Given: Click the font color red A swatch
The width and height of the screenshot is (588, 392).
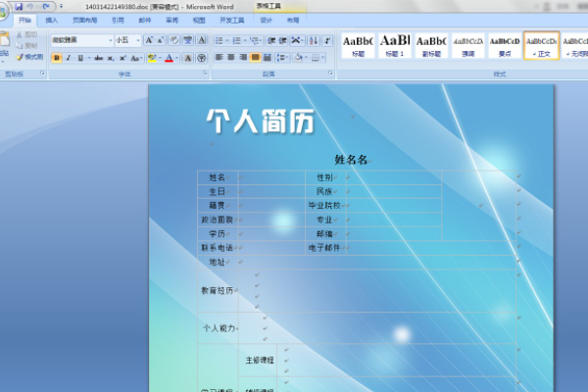Looking at the screenshot, I should (168, 58).
